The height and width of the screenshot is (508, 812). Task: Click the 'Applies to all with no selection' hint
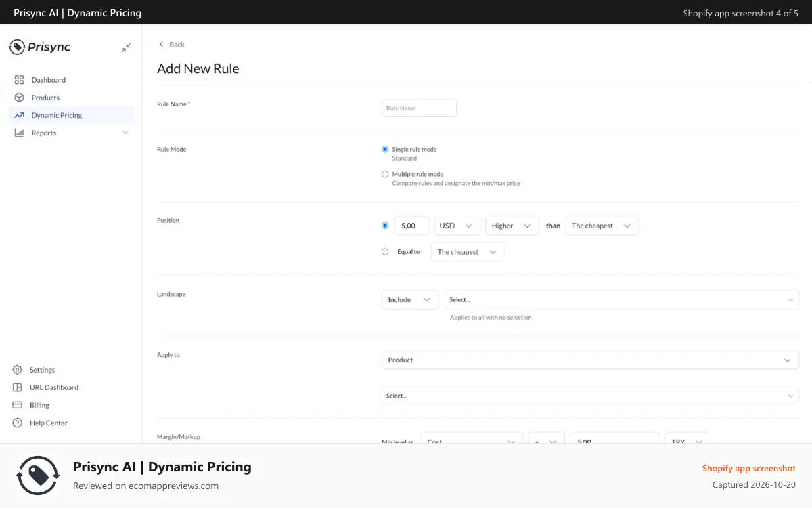pyautogui.click(x=491, y=318)
